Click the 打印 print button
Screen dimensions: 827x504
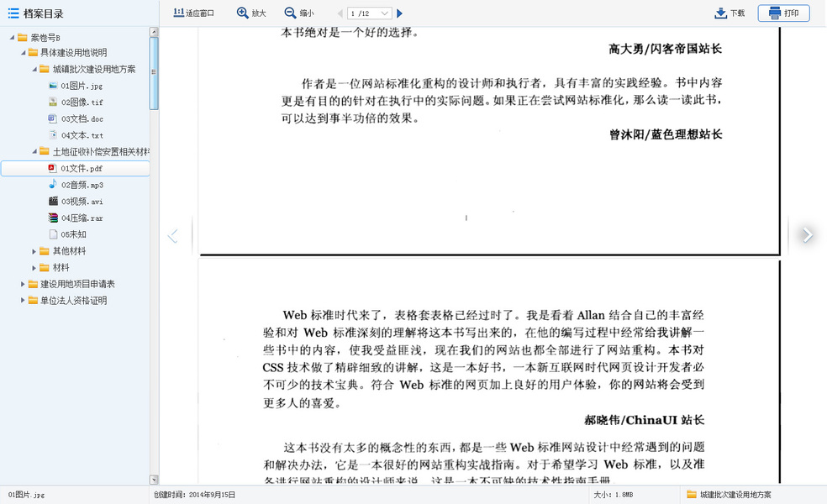pyautogui.click(x=784, y=13)
